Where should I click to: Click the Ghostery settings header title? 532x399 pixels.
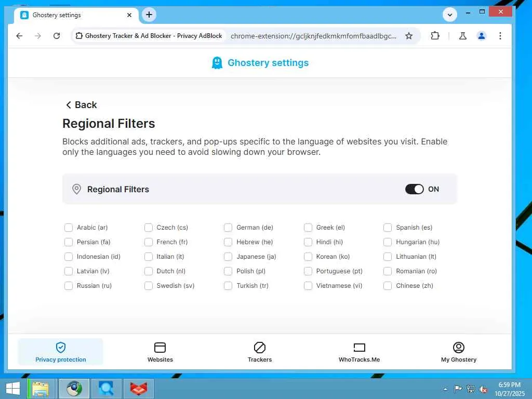click(x=268, y=63)
